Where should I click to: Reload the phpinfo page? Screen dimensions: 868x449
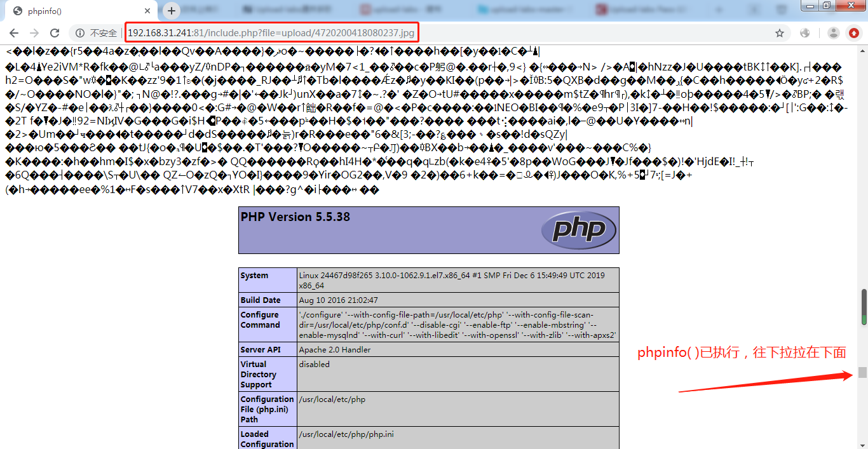55,33
